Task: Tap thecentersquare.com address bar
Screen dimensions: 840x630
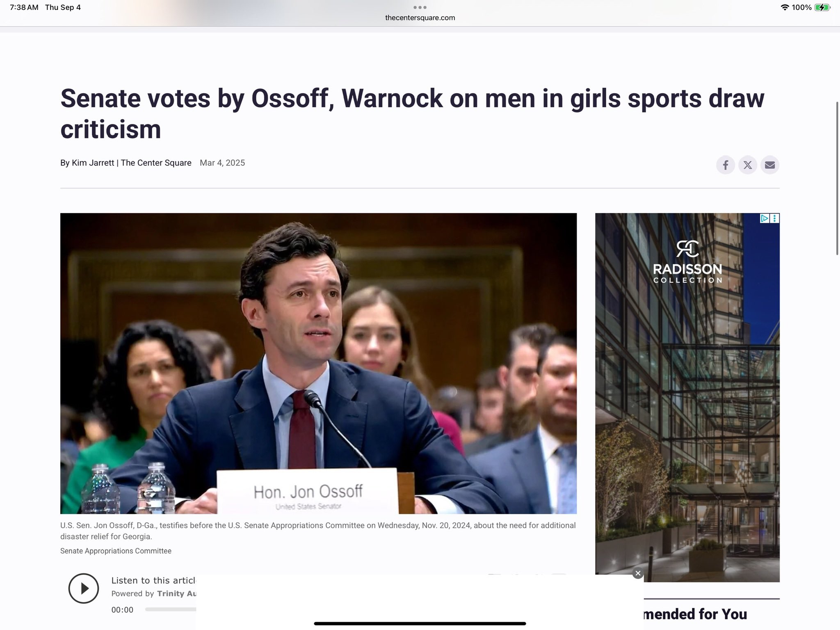Action: click(420, 18)
